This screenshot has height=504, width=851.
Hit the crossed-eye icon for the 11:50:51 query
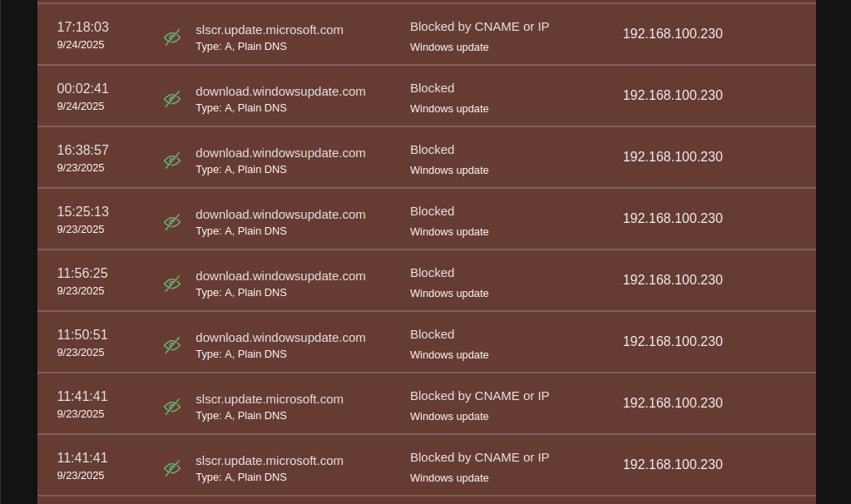coord(172,345)
